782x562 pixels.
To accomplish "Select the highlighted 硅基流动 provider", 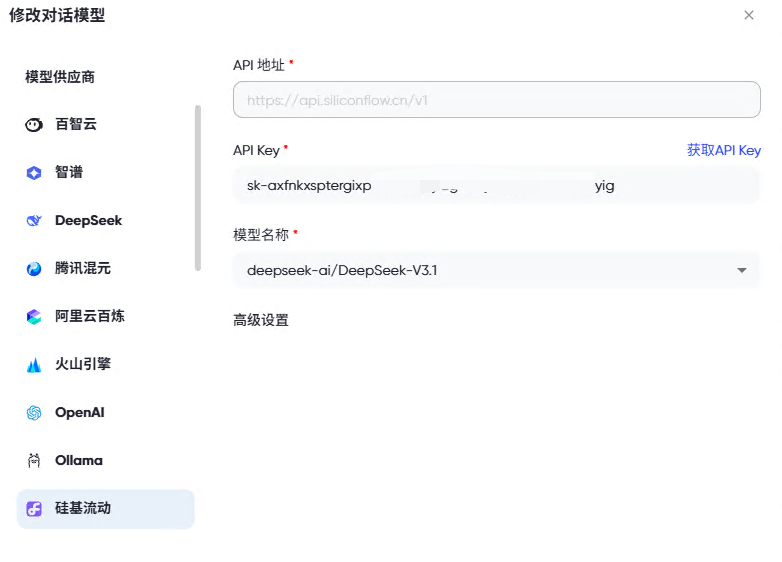I will 106,509.
